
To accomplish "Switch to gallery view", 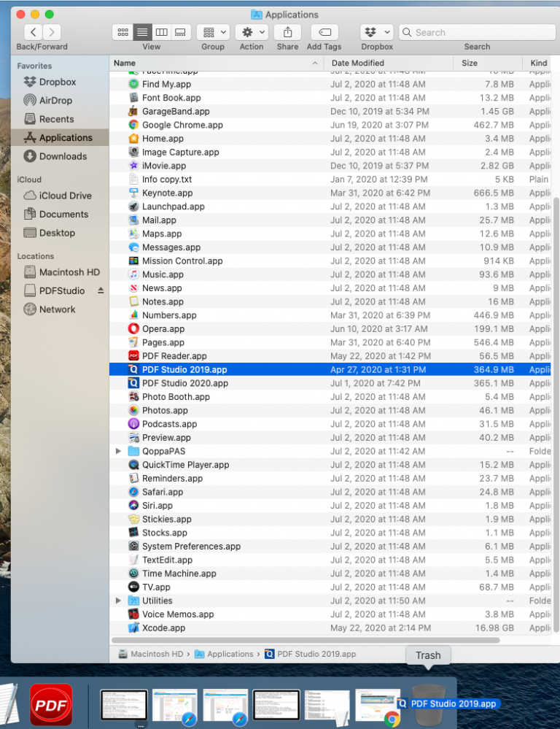I will pyautogui.click(x=180, y=32).
